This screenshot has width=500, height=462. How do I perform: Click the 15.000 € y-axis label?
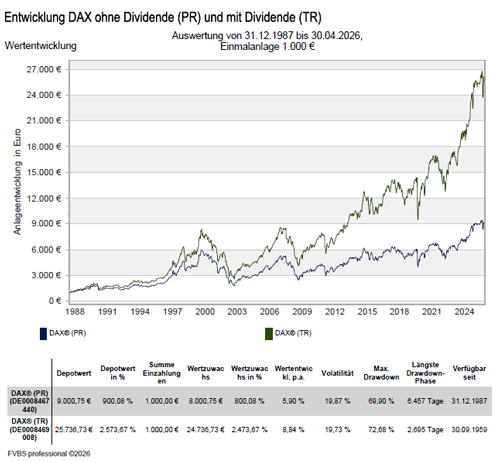pos(44,172)
